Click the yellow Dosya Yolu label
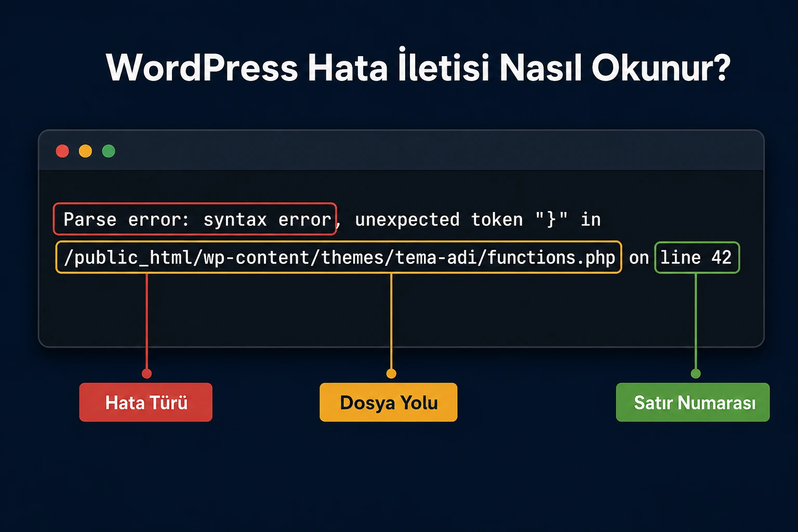The image size is (798, 532). pyautogui.click(x=389, y=402)
